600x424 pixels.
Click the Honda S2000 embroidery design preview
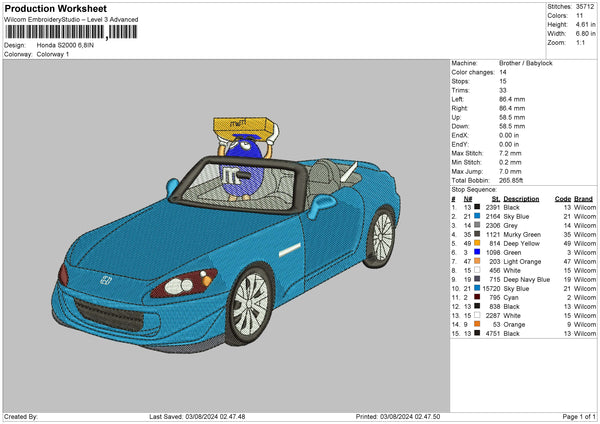pyautogui.click(x=226, y=233)
